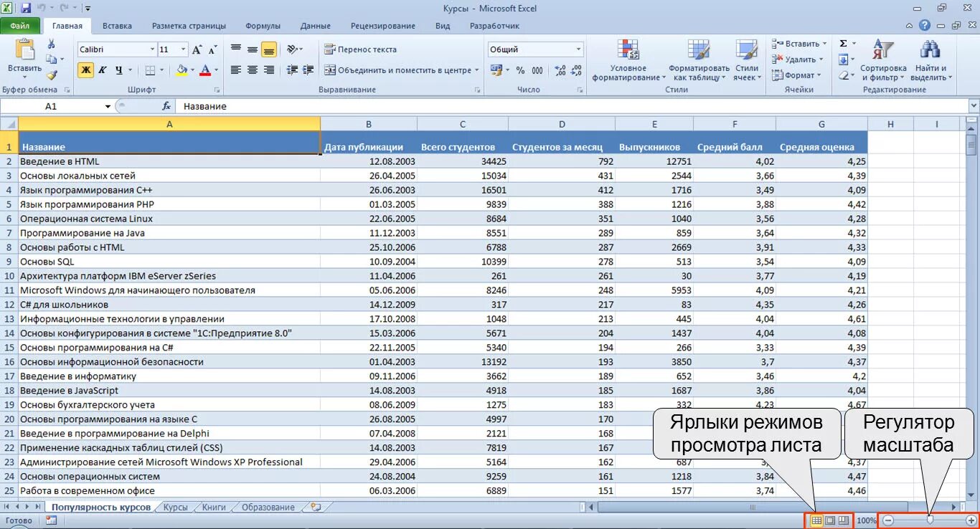Click the Page Layout view shortcut

click(x=830, y=520)
